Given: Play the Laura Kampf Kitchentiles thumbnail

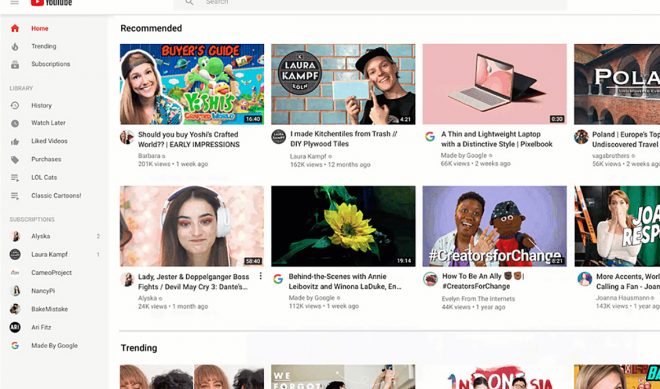Looking at the screenshot, I should point(343,84).
